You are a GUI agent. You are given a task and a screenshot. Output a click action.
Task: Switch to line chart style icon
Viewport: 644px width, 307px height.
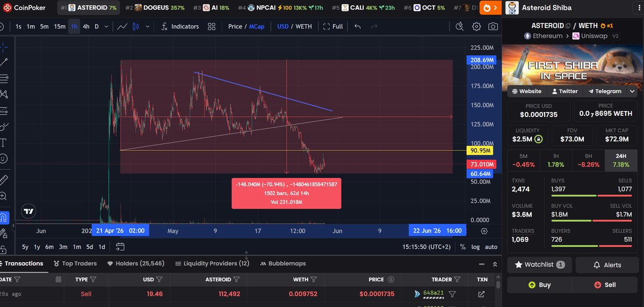pos(122,26)
